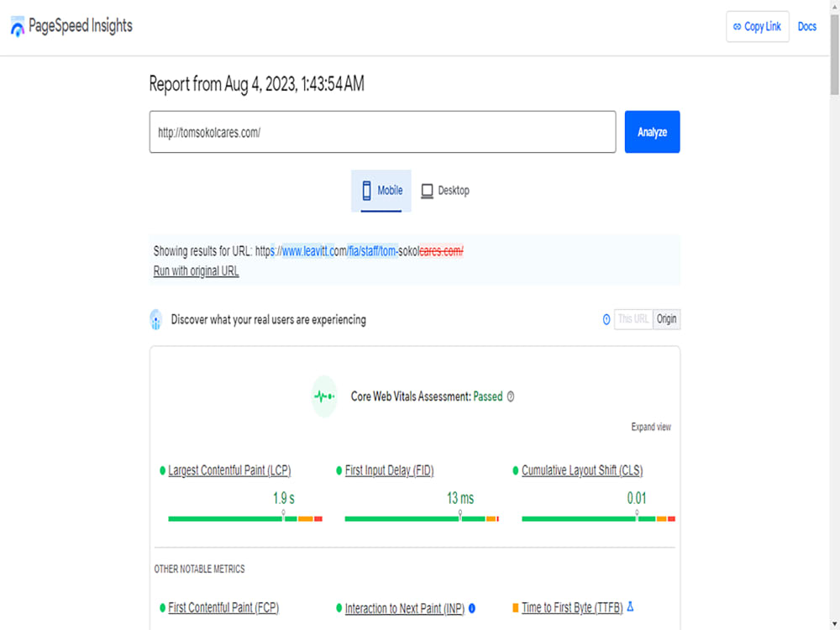Open Interaction to Next Paint (INP) link
Screen dimensions: 840x630
click(405, 608)
